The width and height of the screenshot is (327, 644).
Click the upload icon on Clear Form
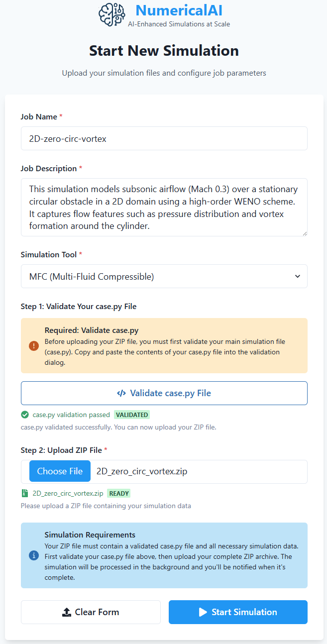click(67, 612)
